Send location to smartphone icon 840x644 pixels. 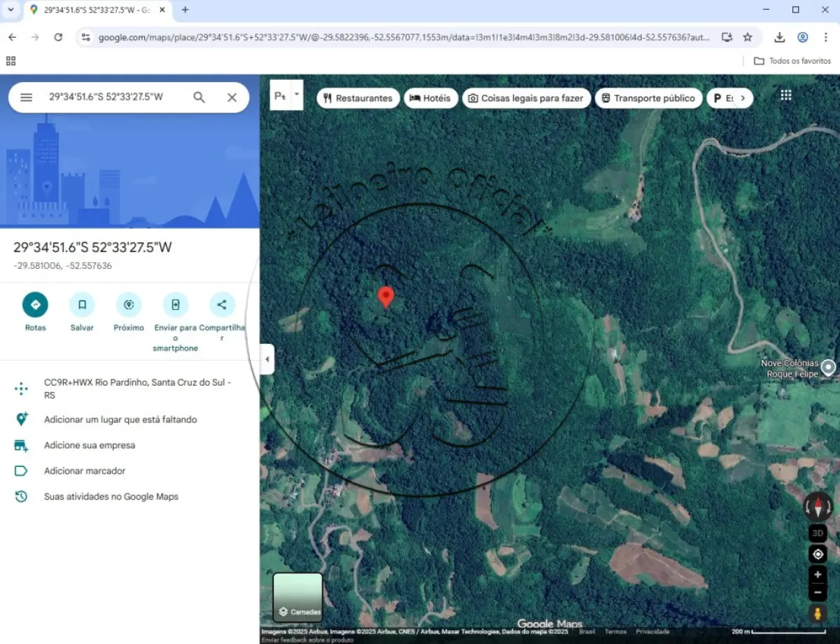[x=175, y=304]
